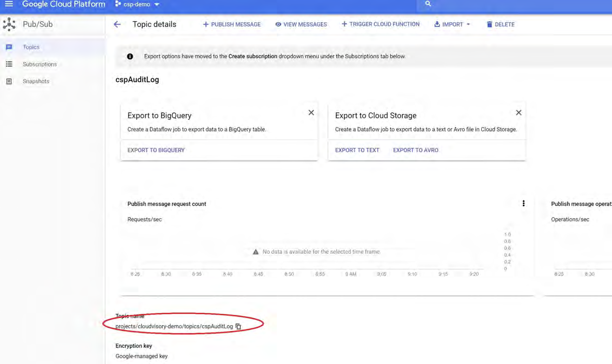Close the Export to Cloud Storage card
The image size is (612, 364).
(x=518, y=113)
